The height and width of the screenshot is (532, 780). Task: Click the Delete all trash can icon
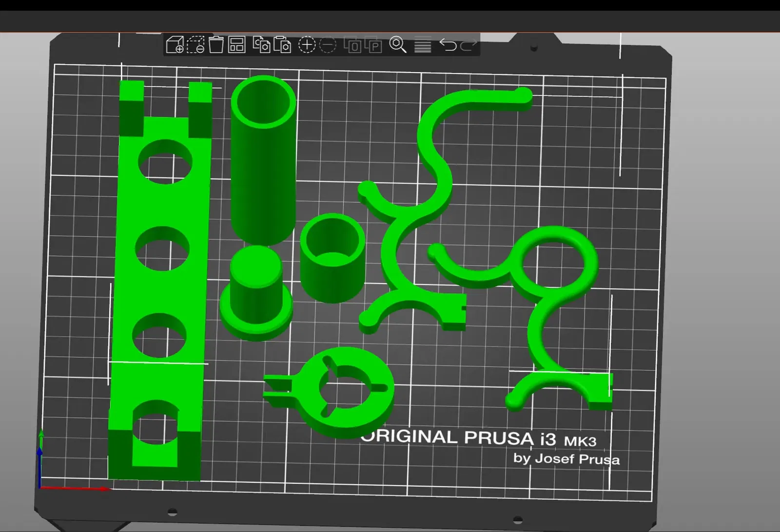216,45
